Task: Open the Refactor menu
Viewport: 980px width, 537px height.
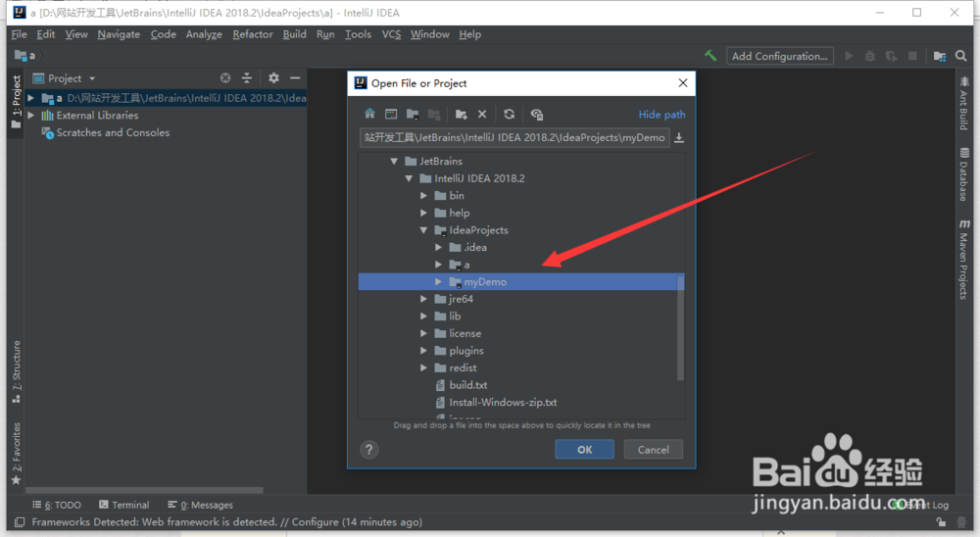Action: pyautogui.click(x=253, y=34)
